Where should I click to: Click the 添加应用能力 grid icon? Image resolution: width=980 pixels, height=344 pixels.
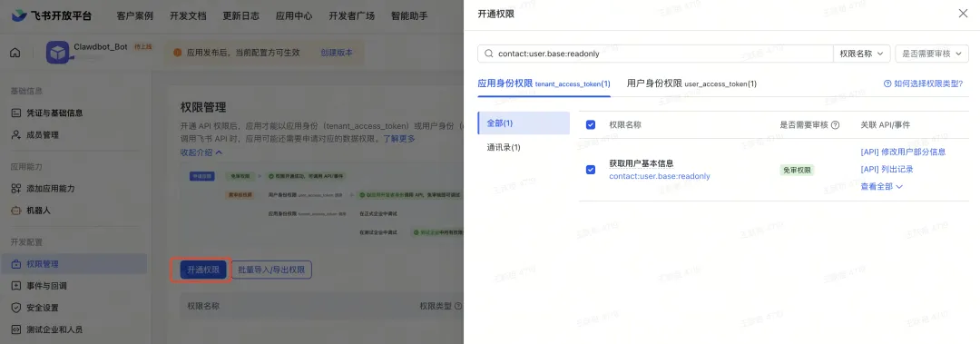[16, 188]
